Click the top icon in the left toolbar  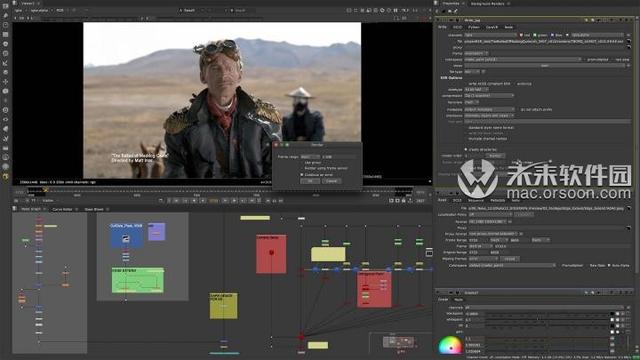[6, 6]
